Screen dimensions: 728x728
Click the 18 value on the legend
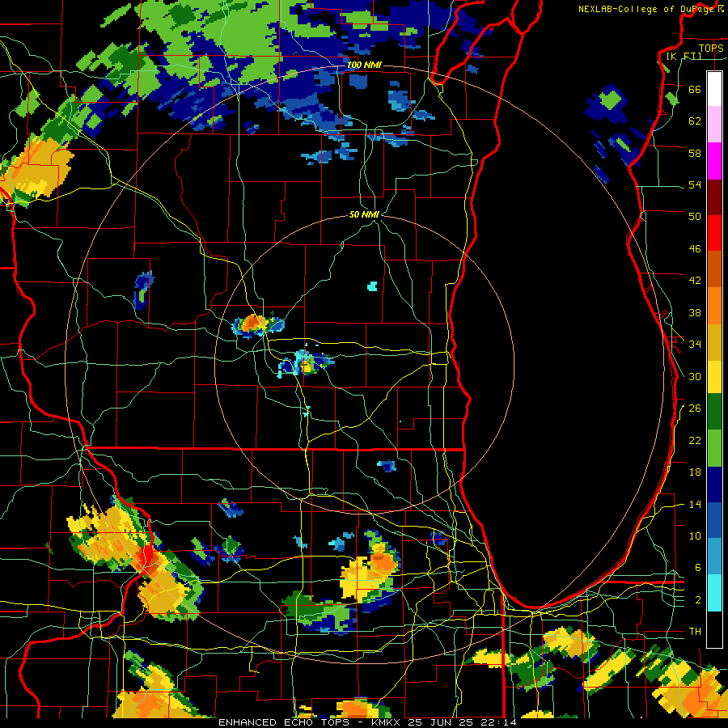(695, 472)
